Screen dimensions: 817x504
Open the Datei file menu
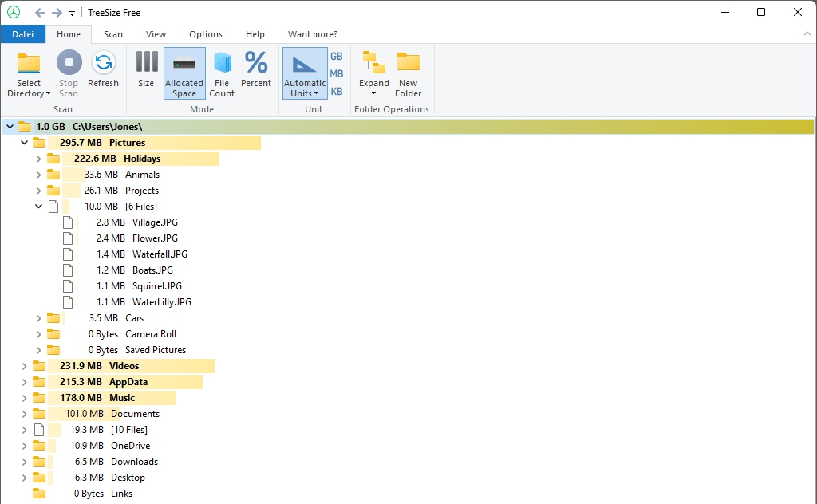click(22, 34)
